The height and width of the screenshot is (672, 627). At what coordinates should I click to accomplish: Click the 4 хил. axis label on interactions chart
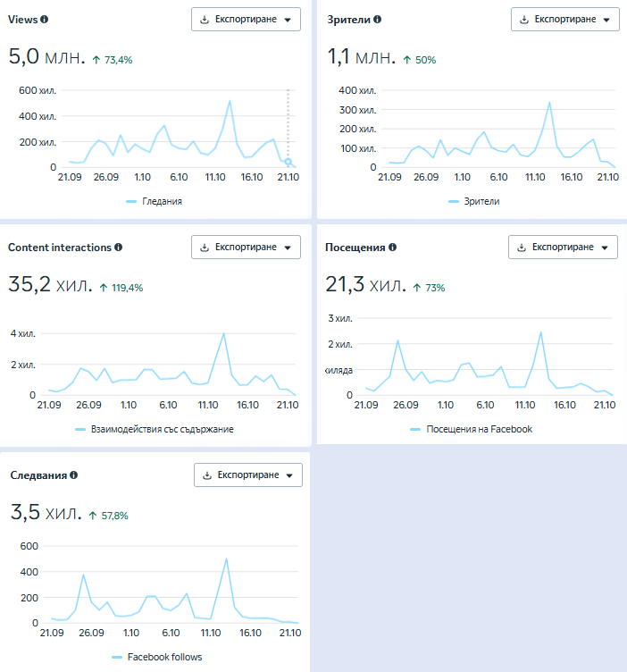point(23,334)
